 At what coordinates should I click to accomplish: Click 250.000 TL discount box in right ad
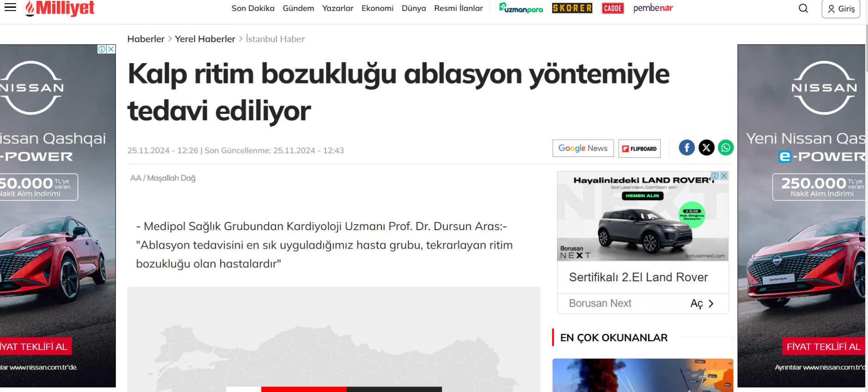click(819, 187)
